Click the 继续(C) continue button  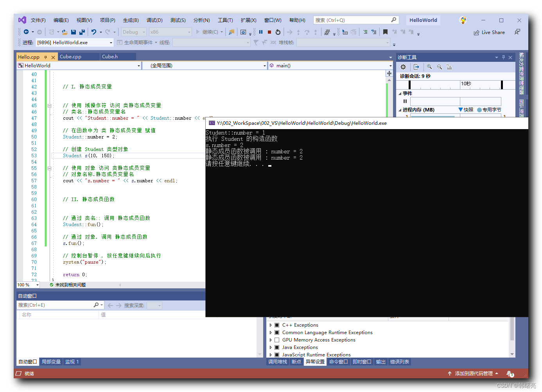pos(207,32)
